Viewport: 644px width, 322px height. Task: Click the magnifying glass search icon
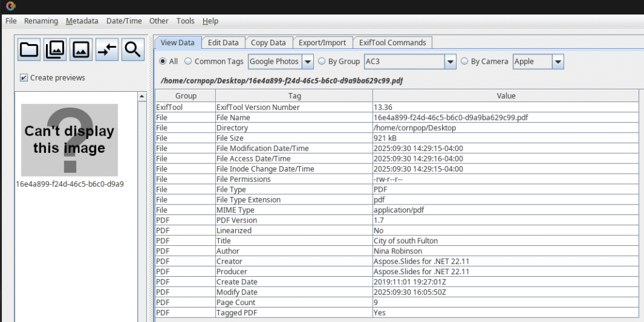pyautogui.click(x=132, y=50)
